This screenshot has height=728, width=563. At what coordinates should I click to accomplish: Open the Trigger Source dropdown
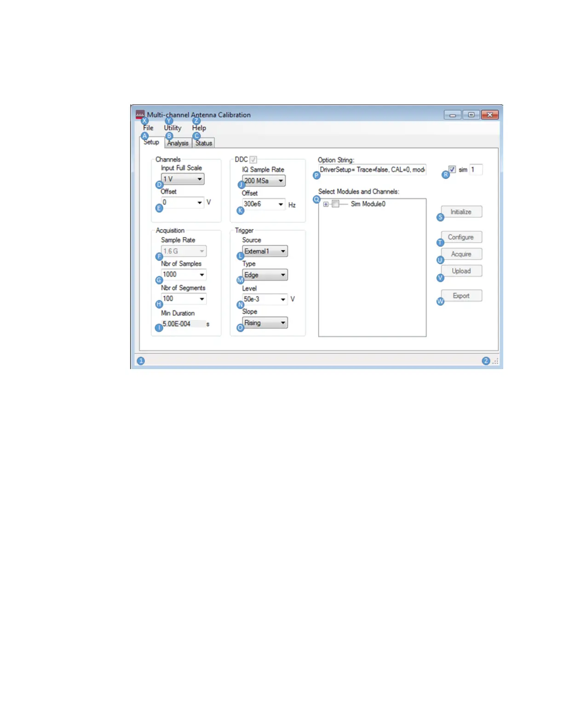(265, 251)
